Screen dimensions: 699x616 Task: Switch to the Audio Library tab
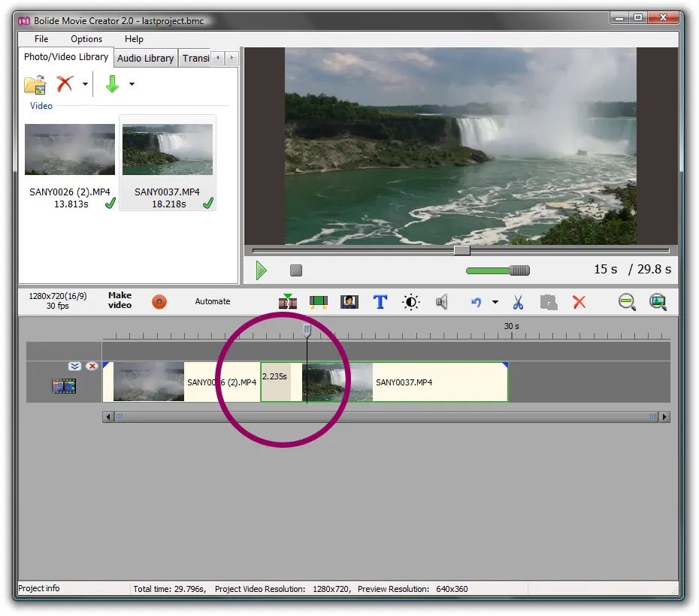pos(145,58)
